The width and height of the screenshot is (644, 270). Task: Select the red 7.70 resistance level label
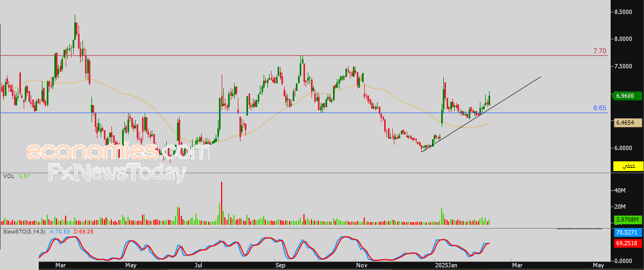599,51
